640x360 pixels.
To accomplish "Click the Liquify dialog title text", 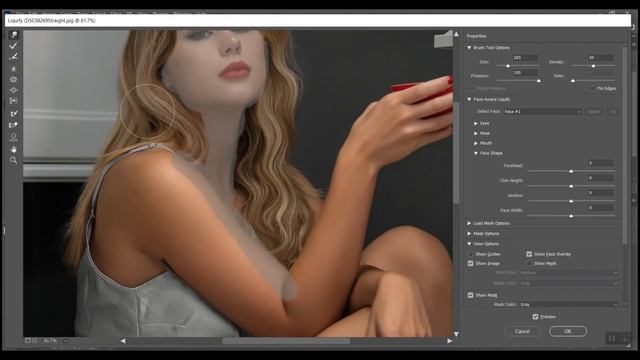I will (51, 20).
